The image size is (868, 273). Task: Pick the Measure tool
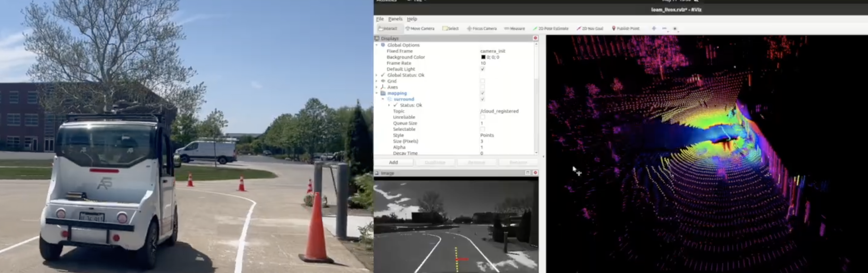514,29
